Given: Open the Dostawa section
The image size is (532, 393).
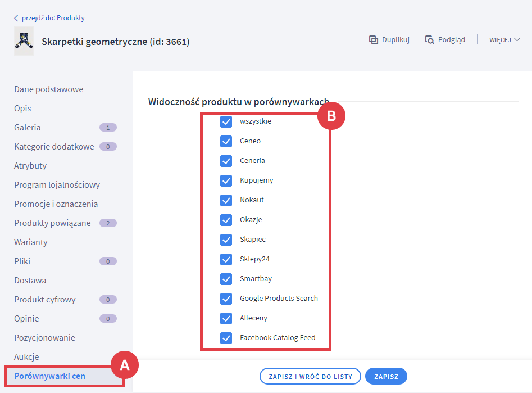Looking at the screenshot, I should [x=30, y=281].
